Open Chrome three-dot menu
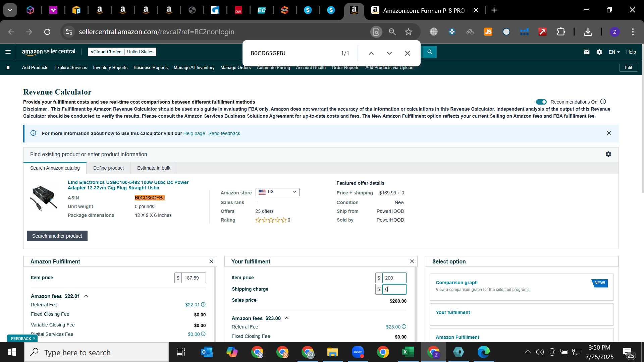 (x=633, y=32)
